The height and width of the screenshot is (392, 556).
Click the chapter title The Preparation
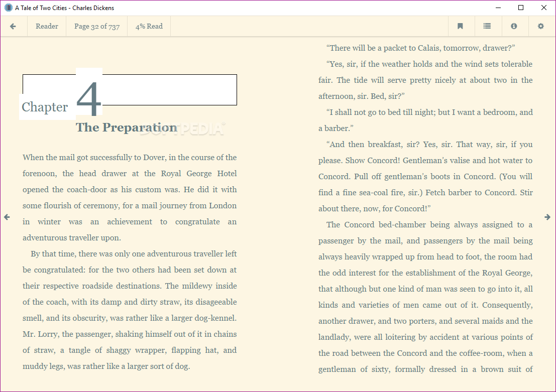(127, 127)
